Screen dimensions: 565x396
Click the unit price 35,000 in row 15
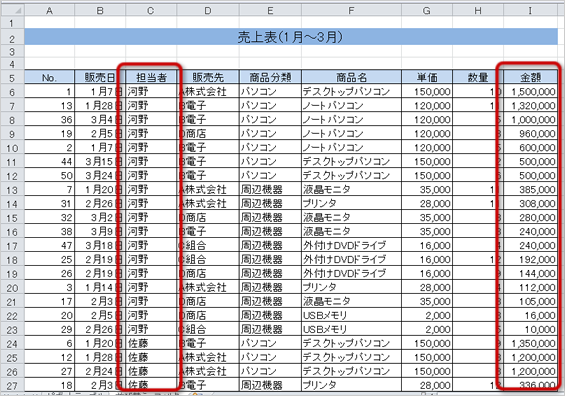point(427,218)
